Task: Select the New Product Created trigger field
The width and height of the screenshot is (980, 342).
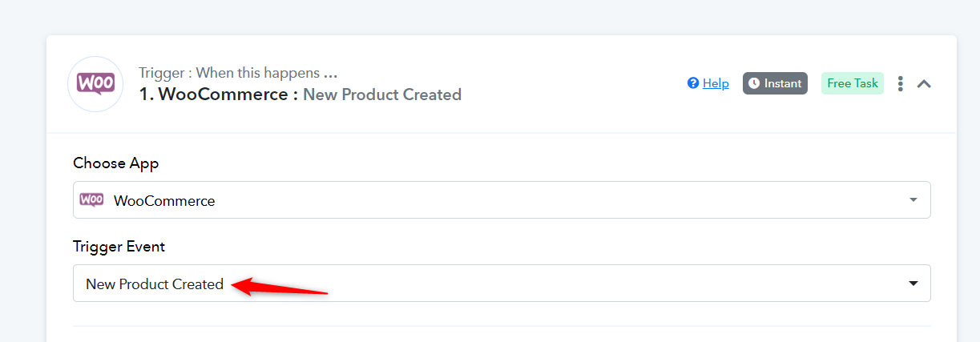Action: (x=155, y=284)
